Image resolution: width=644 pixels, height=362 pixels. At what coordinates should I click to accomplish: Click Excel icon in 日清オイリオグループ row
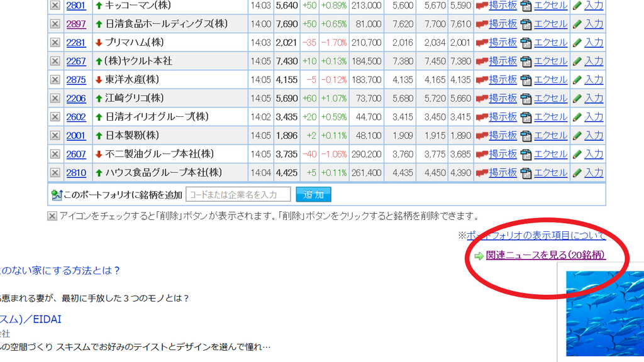[x=526, y=118]
